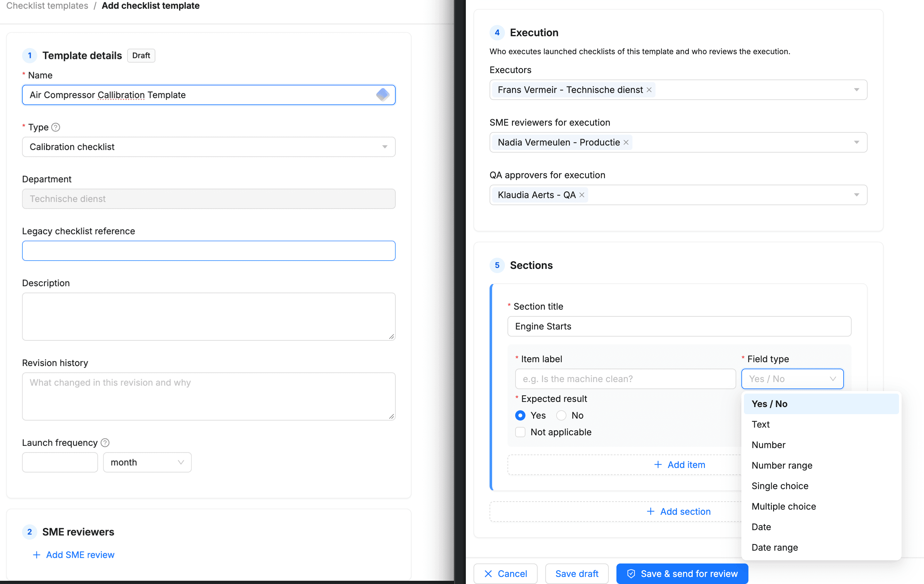
Task: Tick the Not applicable checkbox
Action: click(520, 432)
